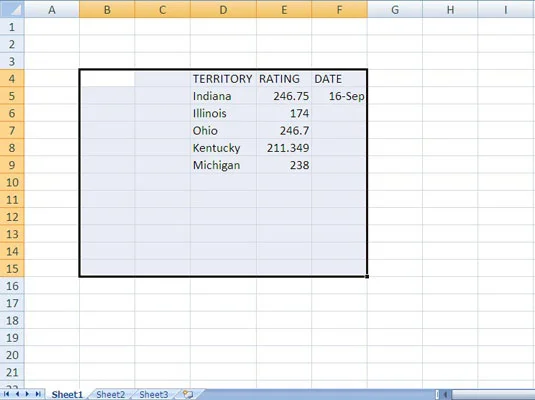
Task: Click the TERRITORY header cell
Action: [223, 78]
